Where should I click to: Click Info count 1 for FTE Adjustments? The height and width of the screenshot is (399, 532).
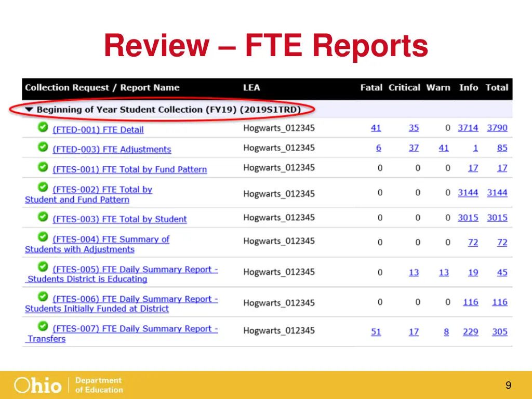476,148
